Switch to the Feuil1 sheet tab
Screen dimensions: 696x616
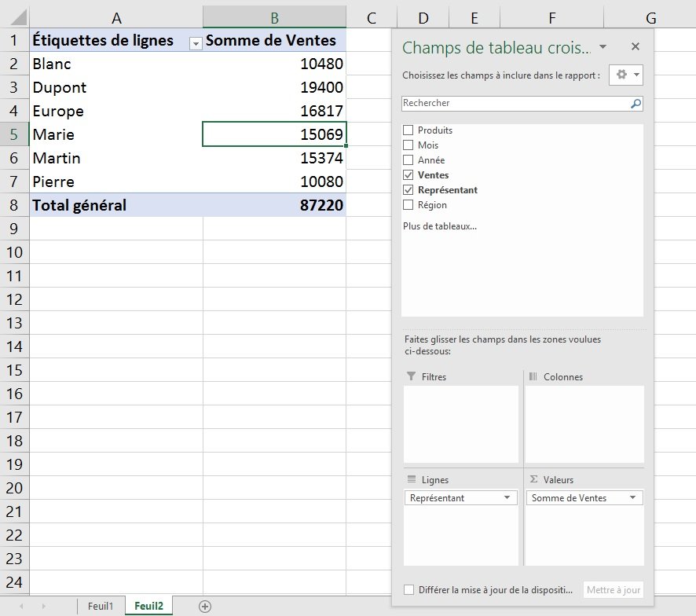click(x=100, y=606)
